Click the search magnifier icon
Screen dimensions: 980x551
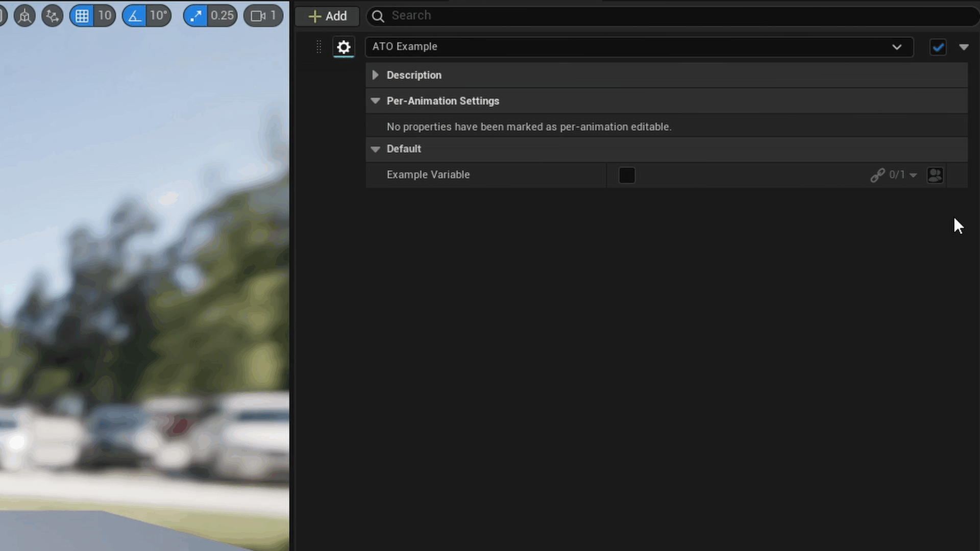(x=378, y=16)
